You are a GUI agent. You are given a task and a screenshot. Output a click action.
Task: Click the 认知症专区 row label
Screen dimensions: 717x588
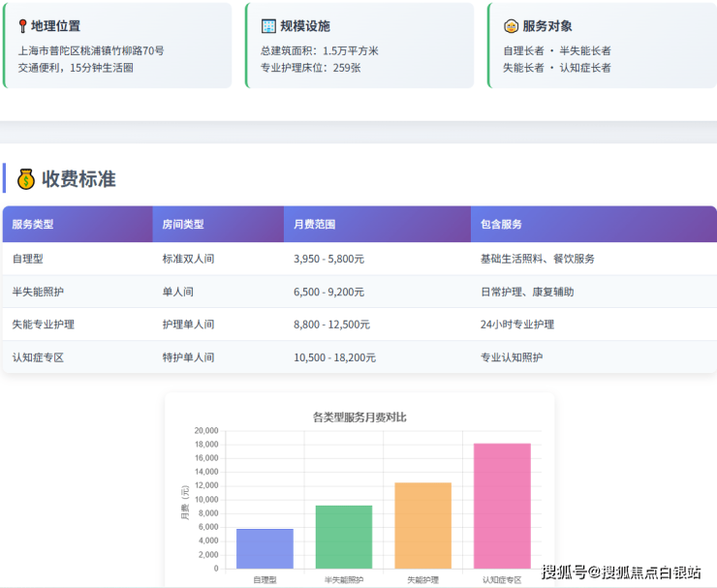point(38,357)
